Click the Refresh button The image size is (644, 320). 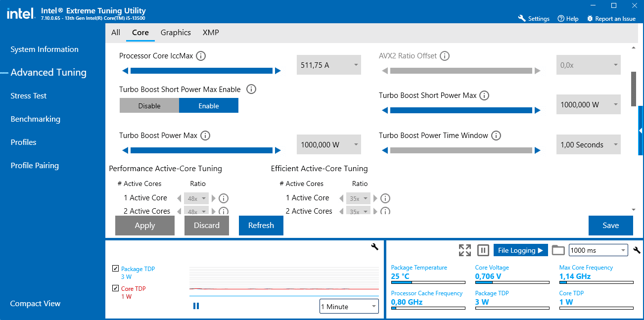(x=261, y=226)
